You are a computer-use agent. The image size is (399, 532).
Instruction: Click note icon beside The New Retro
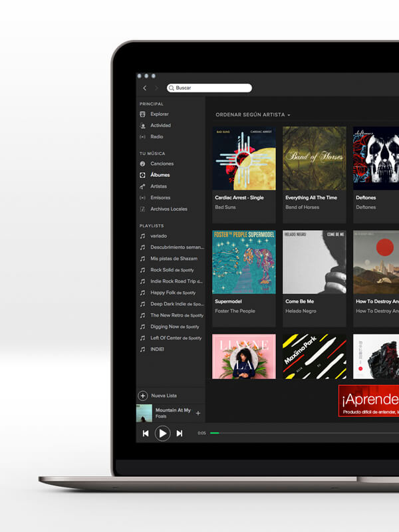pos(142,315)
